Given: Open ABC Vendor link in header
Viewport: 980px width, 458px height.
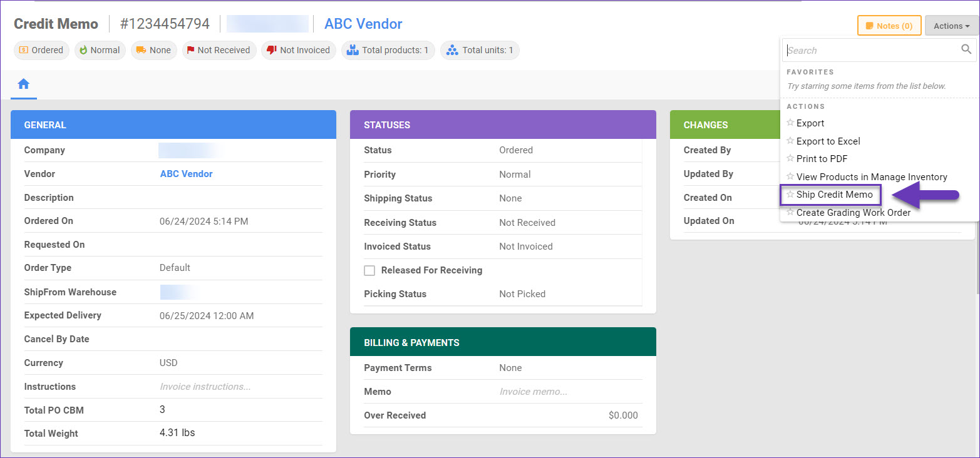Looking at the screenshot, I should [363, 24].
